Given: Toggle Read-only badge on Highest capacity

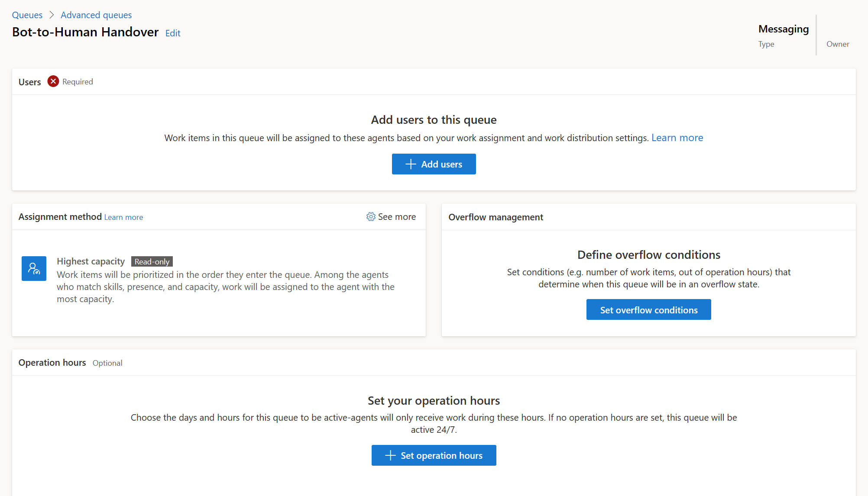Looking at the screenshot, I should 151,261.
